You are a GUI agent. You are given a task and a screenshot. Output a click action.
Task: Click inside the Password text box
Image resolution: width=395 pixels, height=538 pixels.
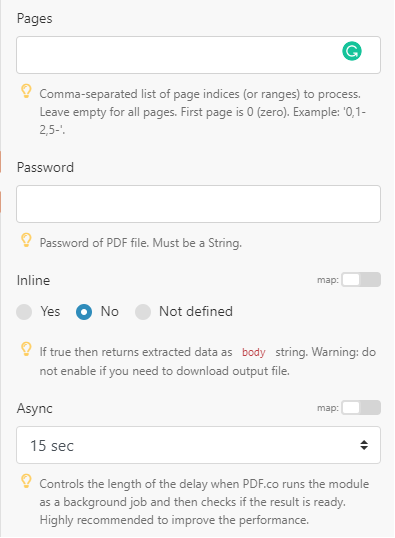click(198, 204)
